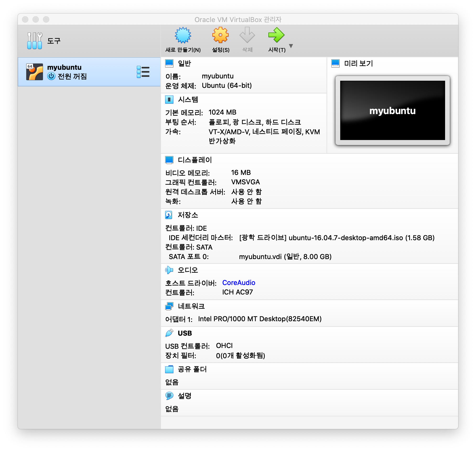Click 사용 안 함 for 원격 데스크톱 서버

click(246, 192)
